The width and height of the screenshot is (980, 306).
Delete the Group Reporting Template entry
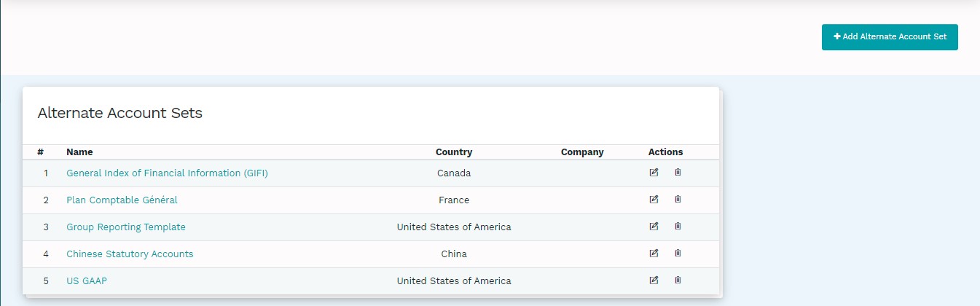(x=678, y=227)
